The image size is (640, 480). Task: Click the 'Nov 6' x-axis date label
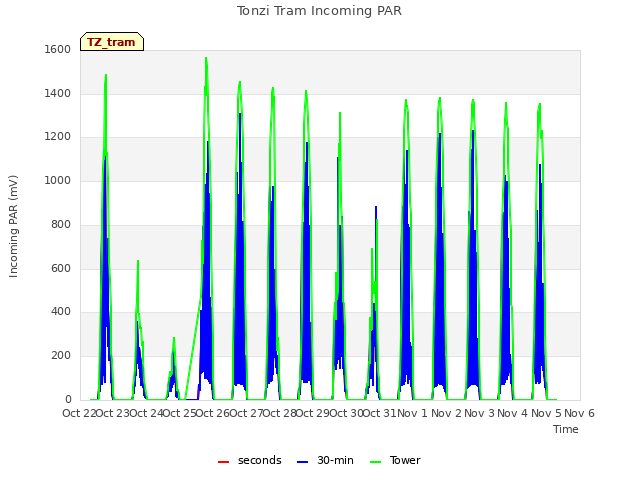pos(580,413)
